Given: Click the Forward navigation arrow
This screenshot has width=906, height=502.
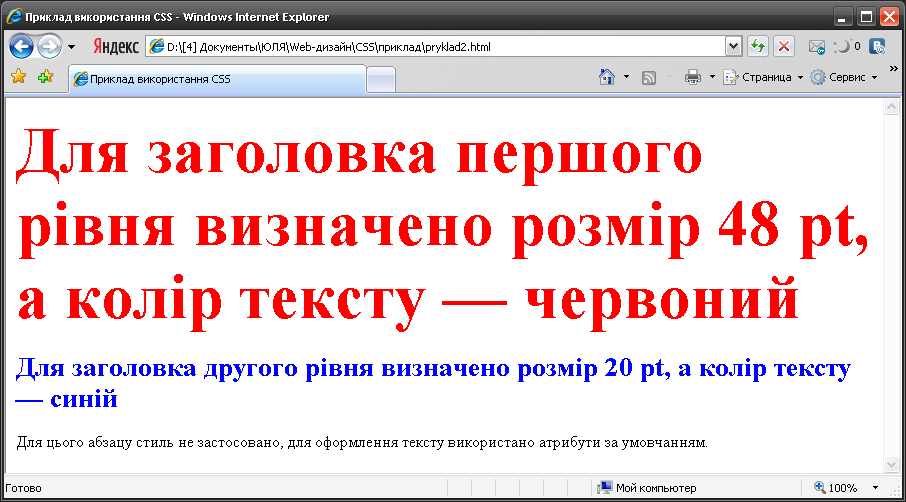Looking at the screenshot, I should (49, 47).
